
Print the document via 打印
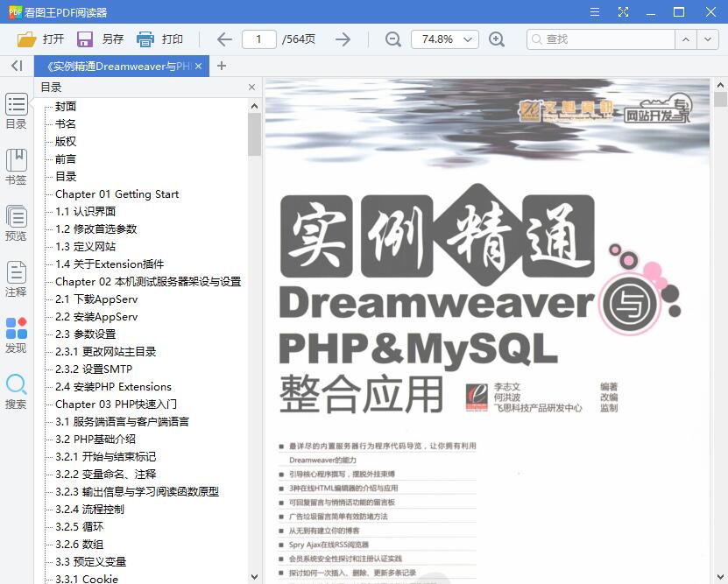[x=159, y=39]
